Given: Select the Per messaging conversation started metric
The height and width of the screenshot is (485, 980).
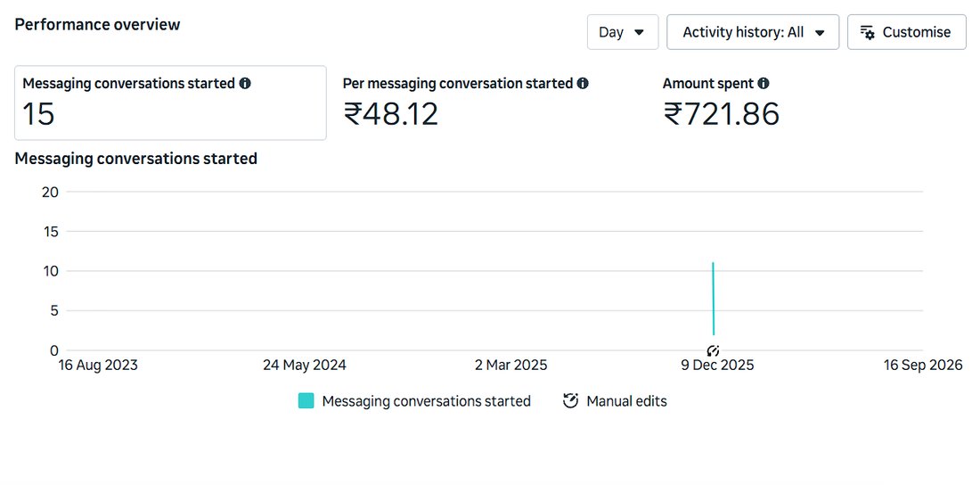Looking at the screenshot, I should 466,103.
